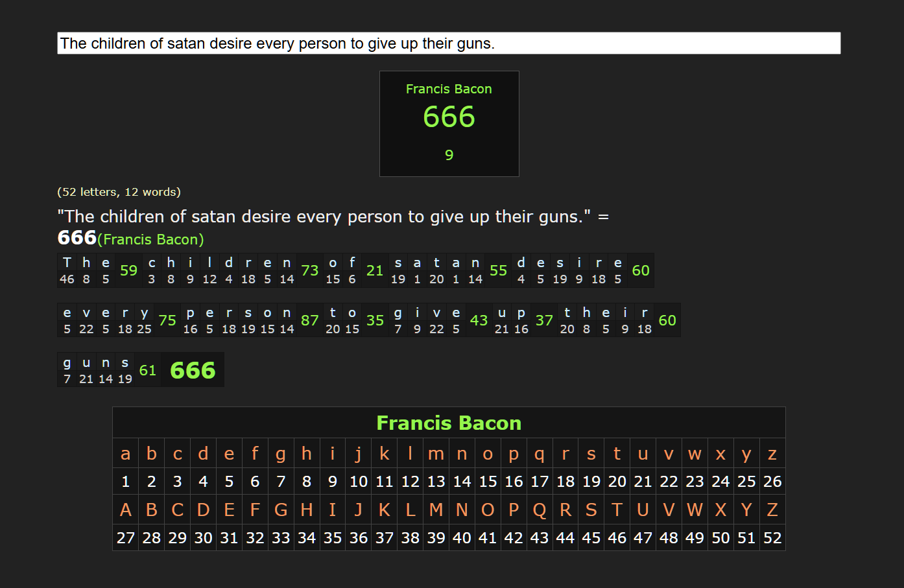Click value 30 in the cipher table

click(x=203, y=538)
